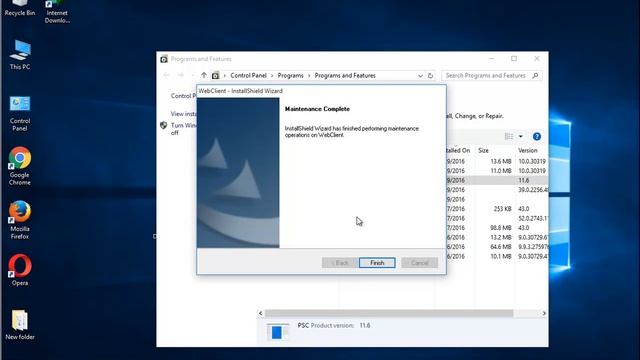Click Finish in the InstallShield Wizard
The width and height of the screenshot is (640, 360).
click(x=377, y=263)
